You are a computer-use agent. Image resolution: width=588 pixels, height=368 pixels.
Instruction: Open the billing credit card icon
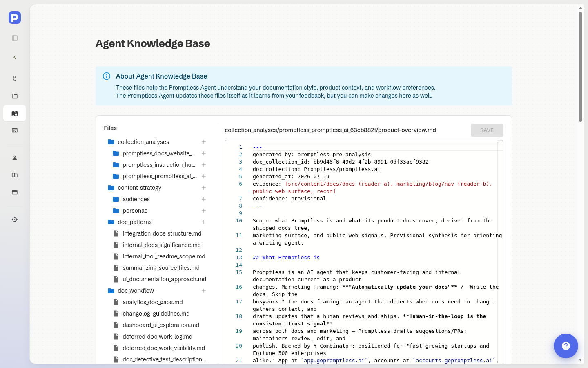15,192
